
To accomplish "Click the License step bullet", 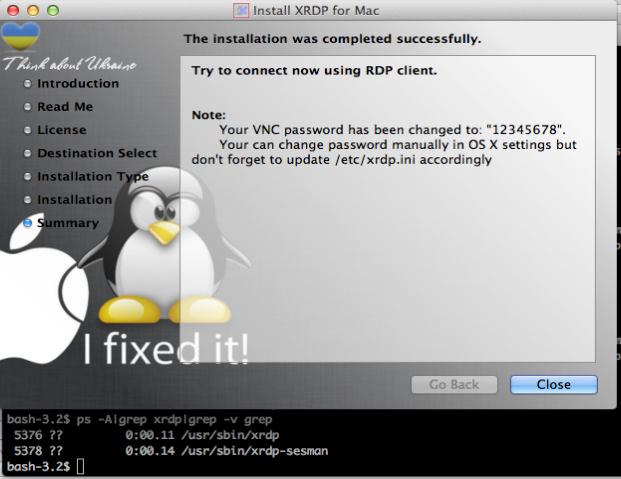I will [x=27, y=130].
